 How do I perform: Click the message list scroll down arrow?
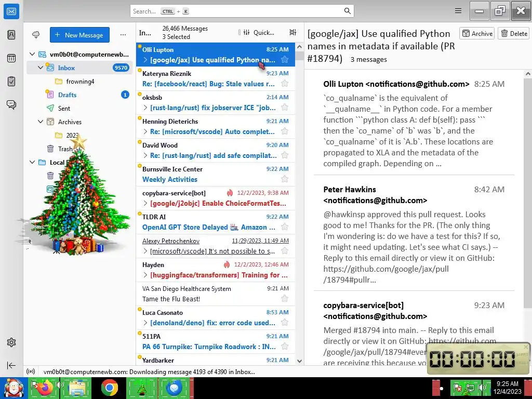point(299,361)
